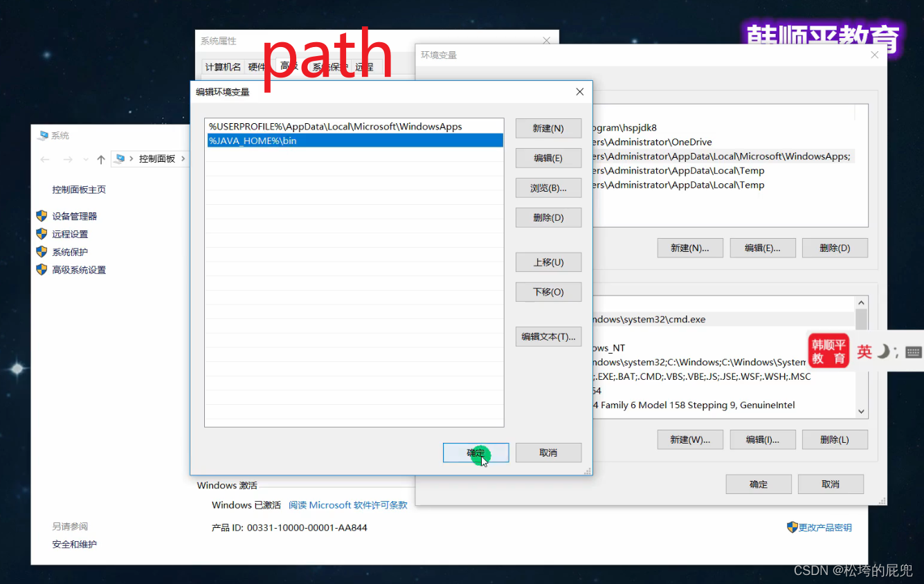Viewport: 924px width, 584px height.
Task: Click 确定 in the 环境变量 window
Action: click(759, 484)
